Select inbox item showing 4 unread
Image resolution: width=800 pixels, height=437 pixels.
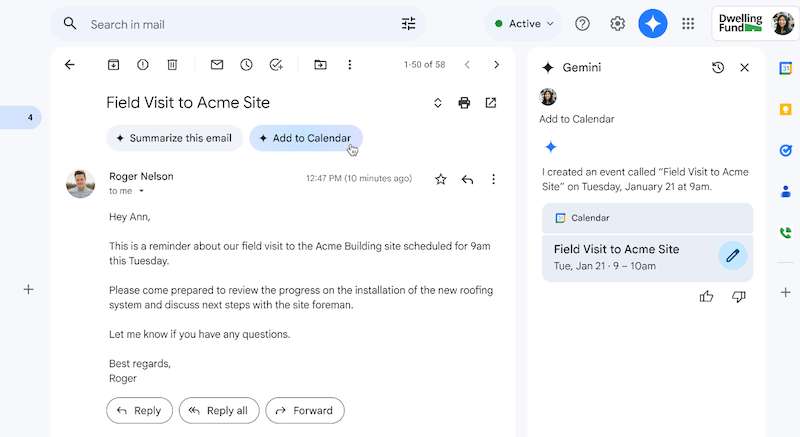click(x=20, y=117)
